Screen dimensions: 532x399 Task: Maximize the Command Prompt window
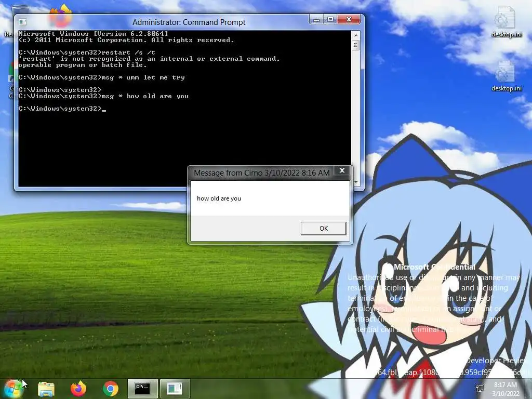330,20
